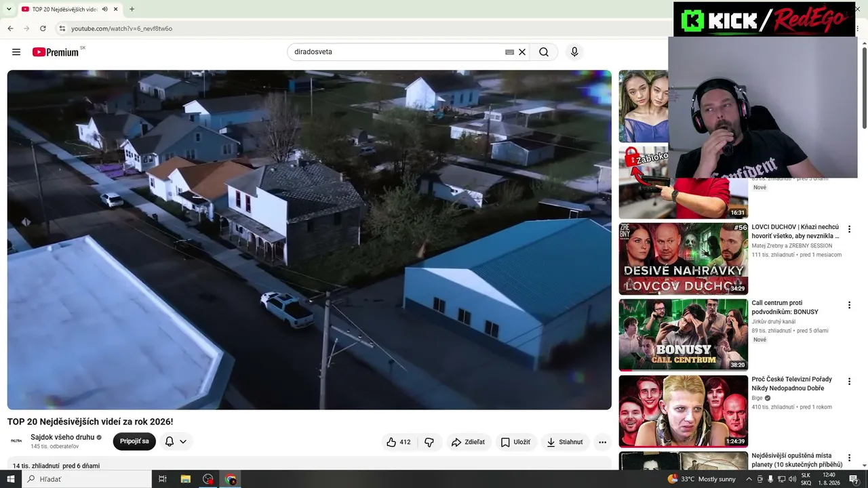Screen dimensions: 868x488
Task: Dislike the video
Action: click(x=429, y=442)
